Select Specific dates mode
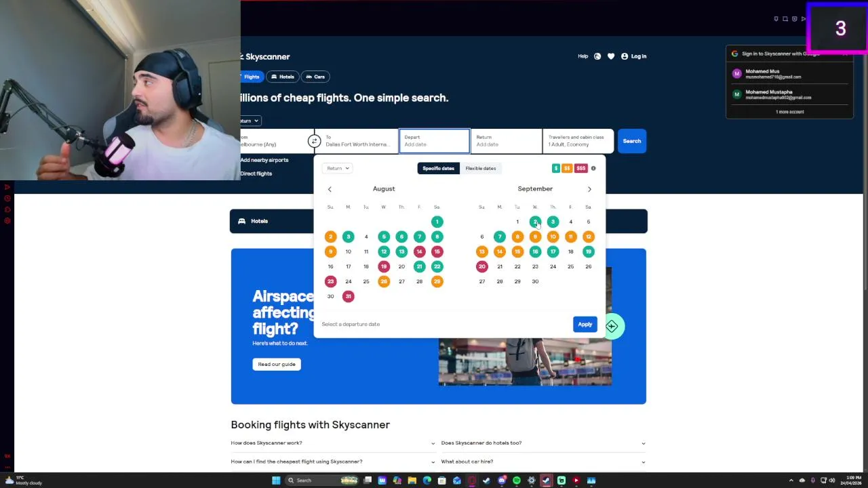Image resolution: width=868 pixels, height=488 pixels. [x=439, y=168]
